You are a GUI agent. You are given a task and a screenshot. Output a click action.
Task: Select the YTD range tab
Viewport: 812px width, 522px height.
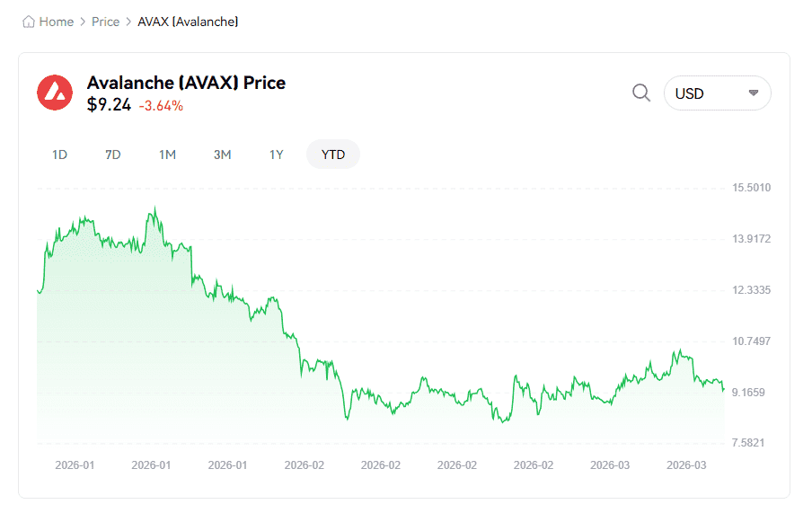(x=333, y=155)
